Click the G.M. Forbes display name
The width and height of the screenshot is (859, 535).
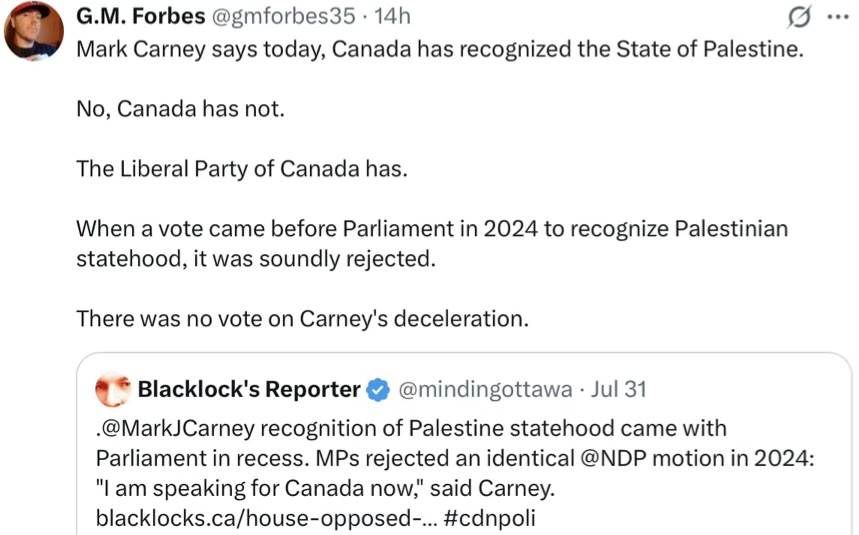(140, 16)
